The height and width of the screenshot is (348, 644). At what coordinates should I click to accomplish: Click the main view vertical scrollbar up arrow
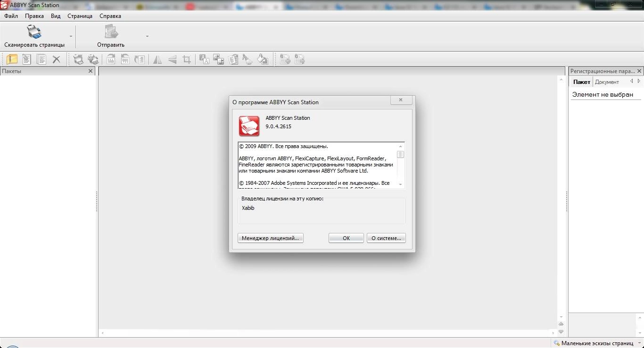561,80
